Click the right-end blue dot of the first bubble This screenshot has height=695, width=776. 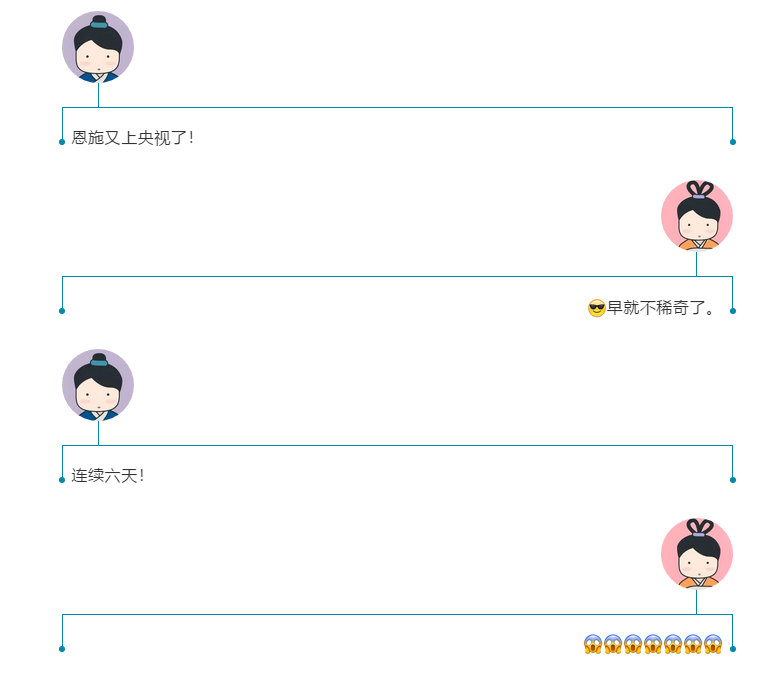click(x=733, y=142)
